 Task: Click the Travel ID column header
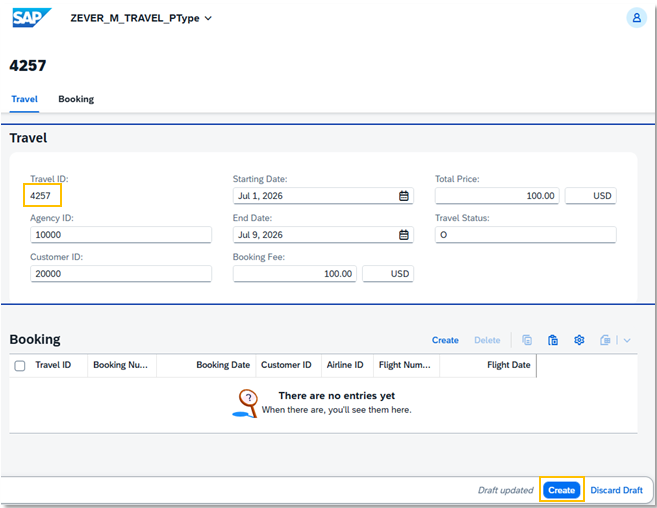coord(53,365)
